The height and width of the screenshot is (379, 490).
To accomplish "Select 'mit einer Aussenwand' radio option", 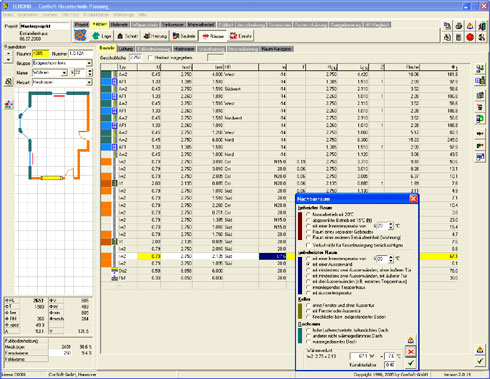I will pyautogui.click(x=309, y=264).
